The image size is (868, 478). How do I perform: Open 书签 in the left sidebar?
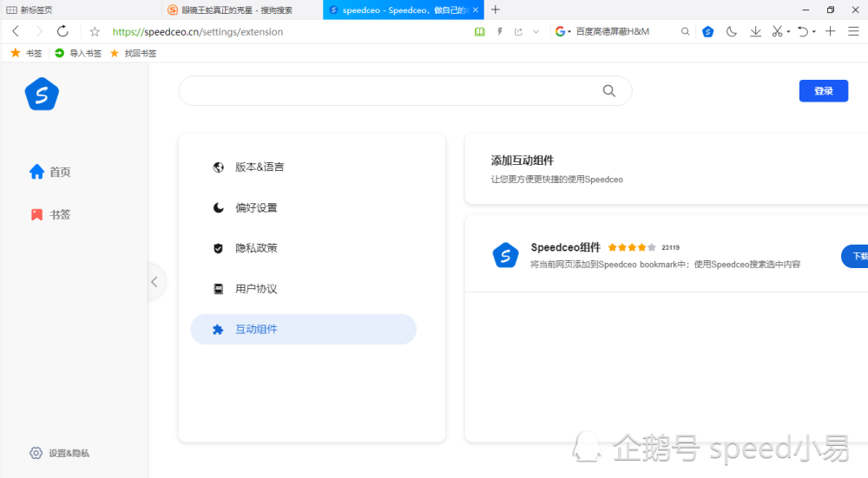(49, 214)
